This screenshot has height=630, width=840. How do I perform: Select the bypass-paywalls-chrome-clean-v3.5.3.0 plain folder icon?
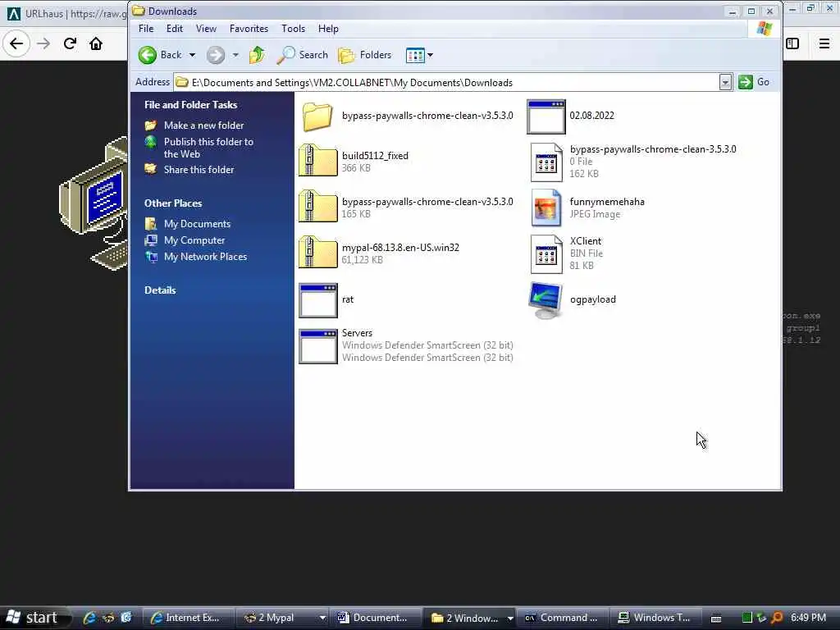tap(317, 116)
